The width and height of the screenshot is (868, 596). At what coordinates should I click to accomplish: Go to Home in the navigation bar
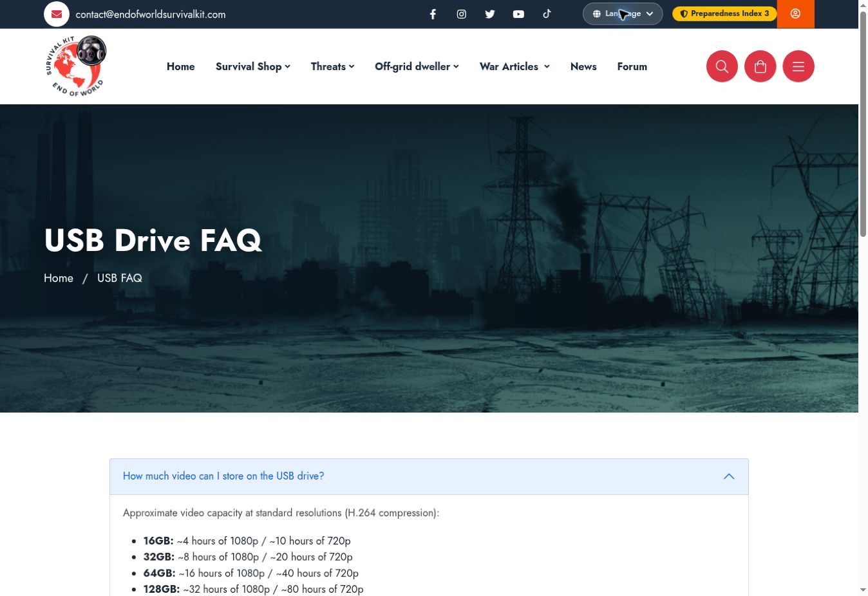click(x=181, y=66)
